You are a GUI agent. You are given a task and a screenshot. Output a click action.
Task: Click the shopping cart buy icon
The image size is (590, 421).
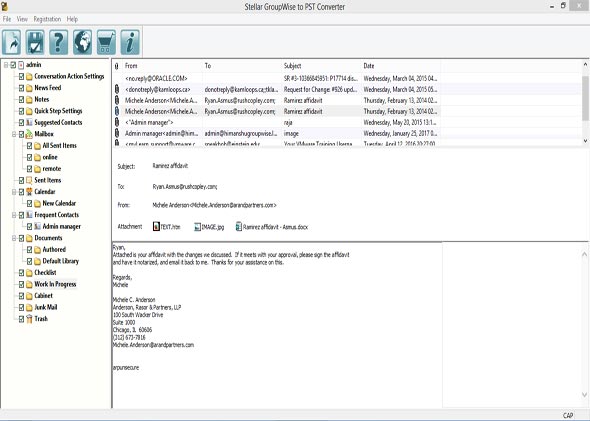click(106, 42)
